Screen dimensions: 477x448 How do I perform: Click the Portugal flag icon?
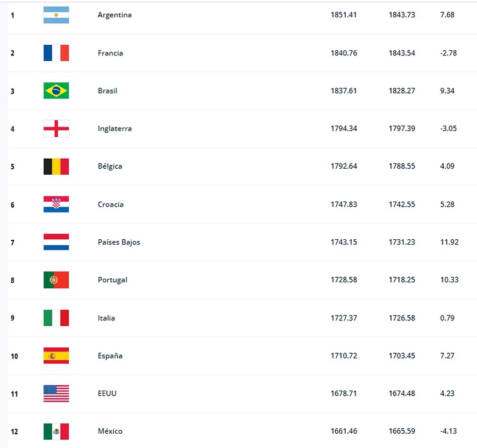pyautogui.click(x=56, y=280)
